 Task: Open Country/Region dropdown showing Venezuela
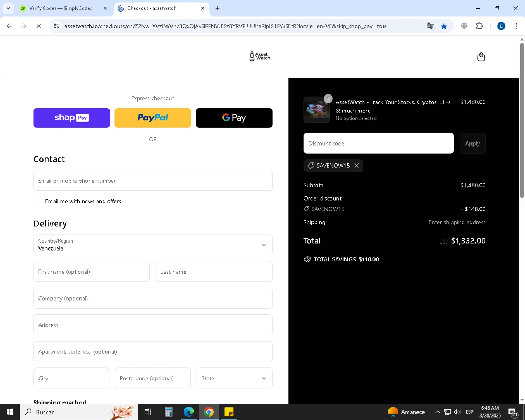[153, 245]
